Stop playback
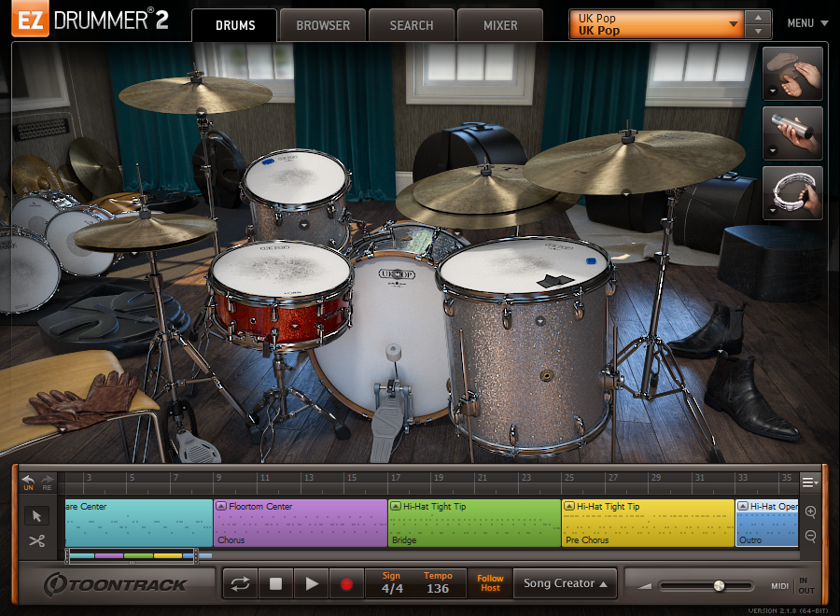Viewport: 840px width, 616px height. (275, 583)
